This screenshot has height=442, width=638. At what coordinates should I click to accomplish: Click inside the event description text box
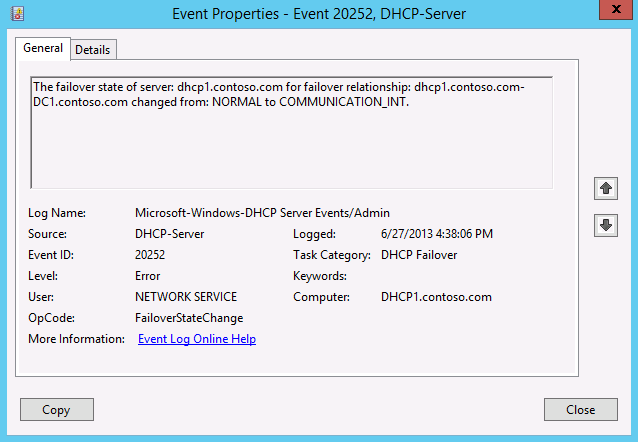(x=292, y=133)
